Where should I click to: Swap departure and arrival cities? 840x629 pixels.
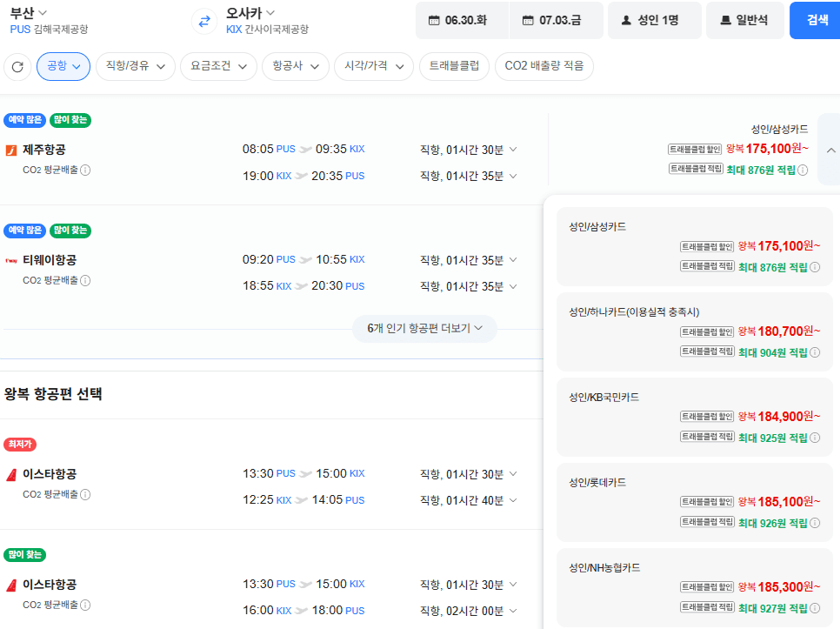click(x=204, y=22)
